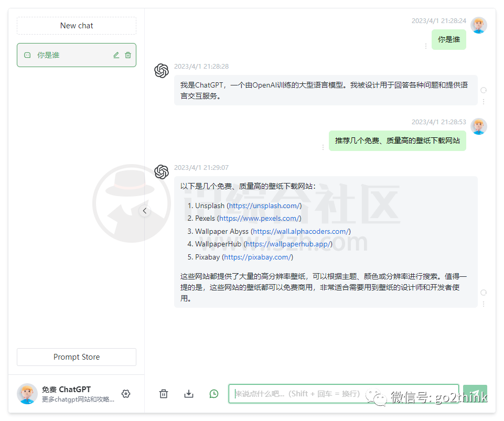The image size is (504, 421).
Task: Click timestamp 2023/4/1 21:28:28
Action: tap(201, 67)
